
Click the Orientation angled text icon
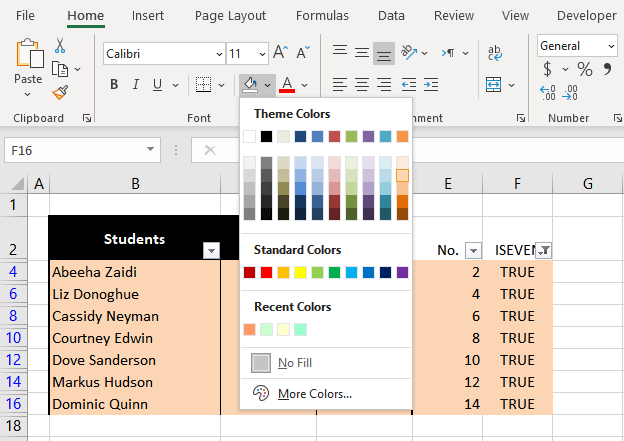click(x=409, y=52)
